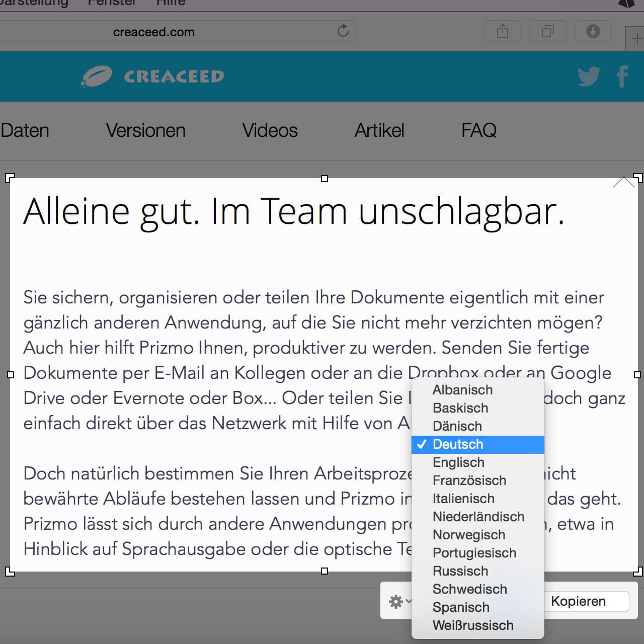
Task: Choose Niederländisch language option
Action: (x=478, y=517)
